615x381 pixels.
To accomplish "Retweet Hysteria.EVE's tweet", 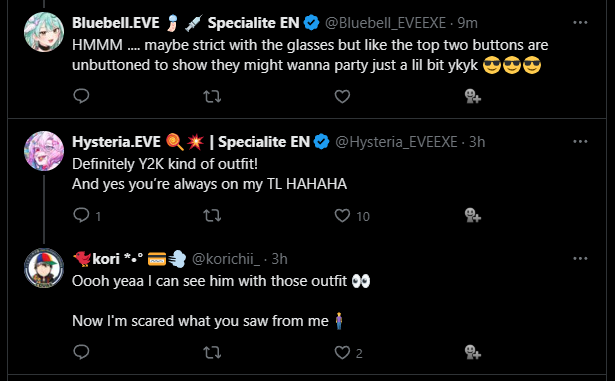I will pyautogui.click(x=212, y=215).
